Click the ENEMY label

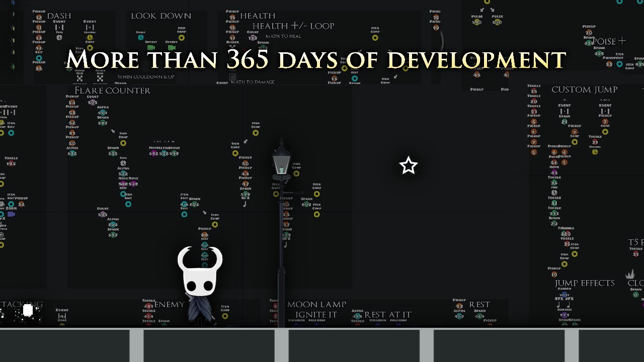click(x=170, y=304)
